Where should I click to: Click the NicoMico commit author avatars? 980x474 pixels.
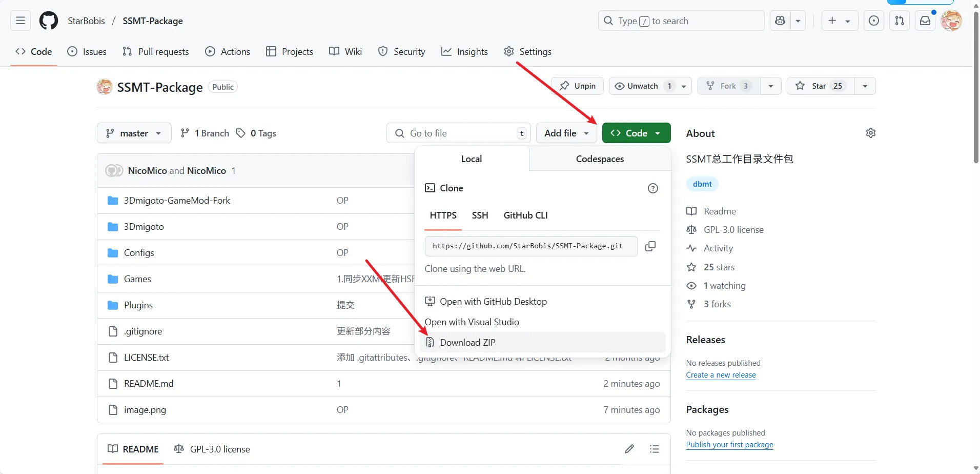click(x=114, y=170)
